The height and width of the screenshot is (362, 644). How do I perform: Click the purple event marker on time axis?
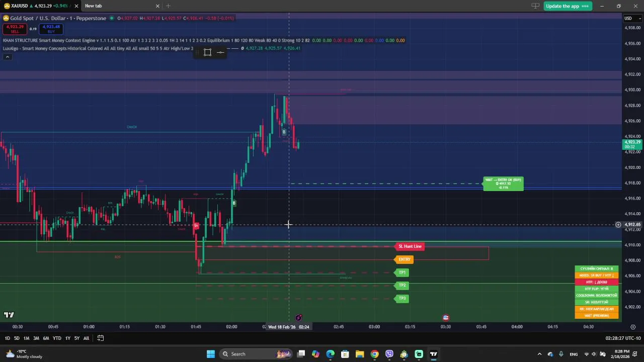point(298,318)
